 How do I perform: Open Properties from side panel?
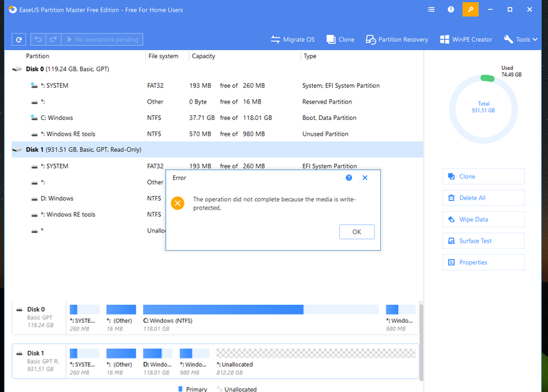click(484, 262)
